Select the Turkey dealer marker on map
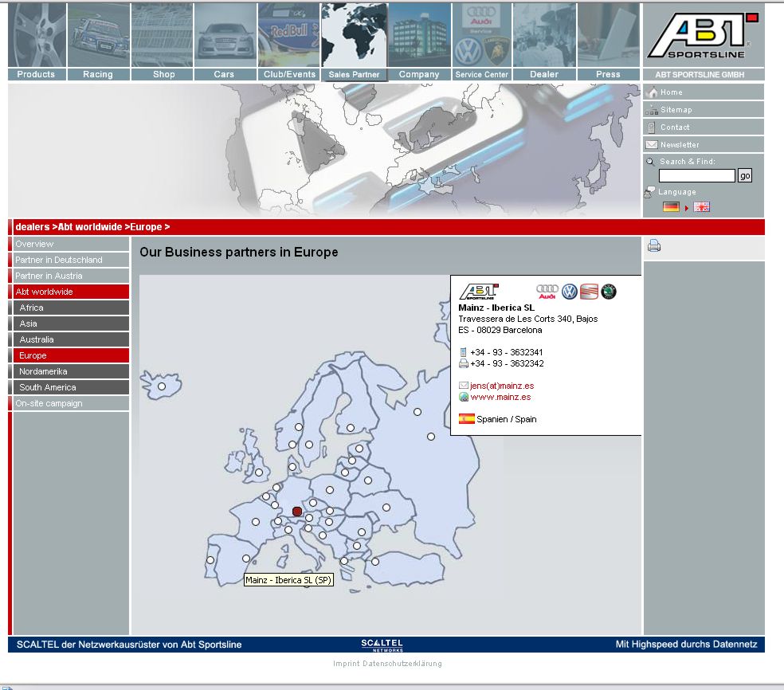The width and height of the screenshot is (784, 690). tap(375, 562)
